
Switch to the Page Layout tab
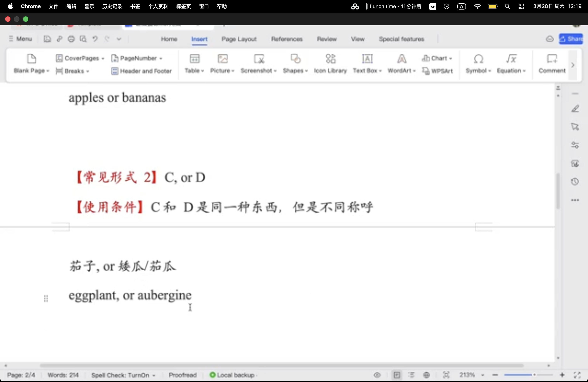239,39
